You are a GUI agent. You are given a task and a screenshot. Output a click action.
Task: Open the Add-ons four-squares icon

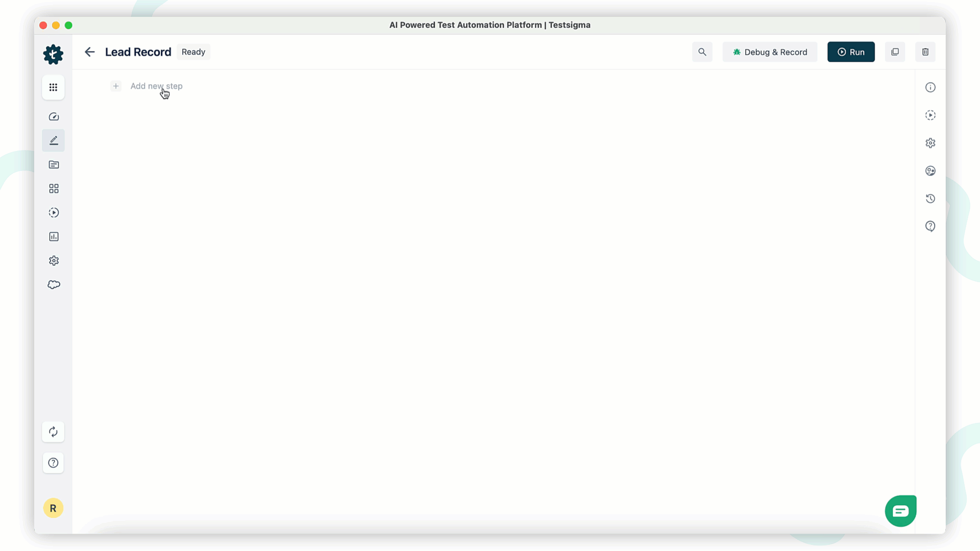(x=54, y=189)
